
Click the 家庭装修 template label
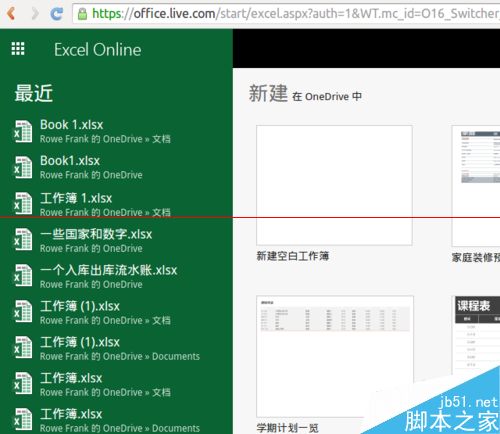[476, 257]
